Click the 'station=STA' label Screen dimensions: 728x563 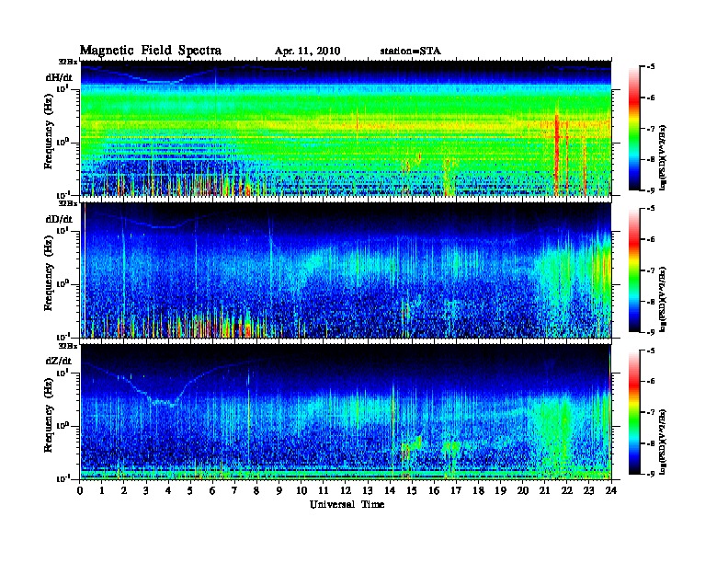tap(411, 52)
